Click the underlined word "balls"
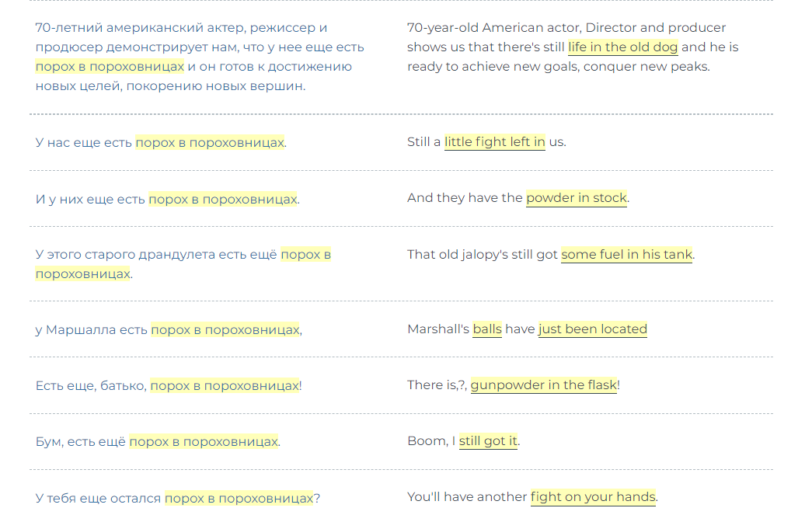This screenshot has width=812, height=522. (486, 329)
